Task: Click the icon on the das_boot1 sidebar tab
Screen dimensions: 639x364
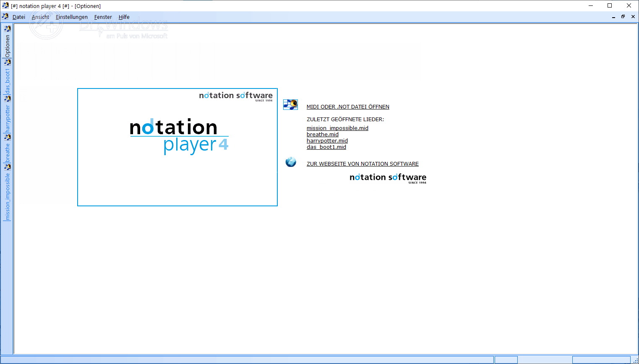Action: tap(7, 62)
